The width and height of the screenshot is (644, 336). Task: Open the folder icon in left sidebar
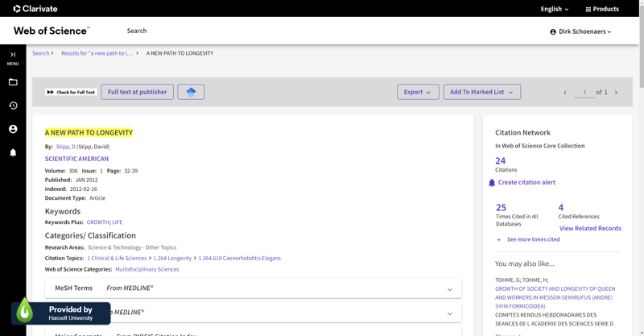pyautogui.click(x=13, y=82)
